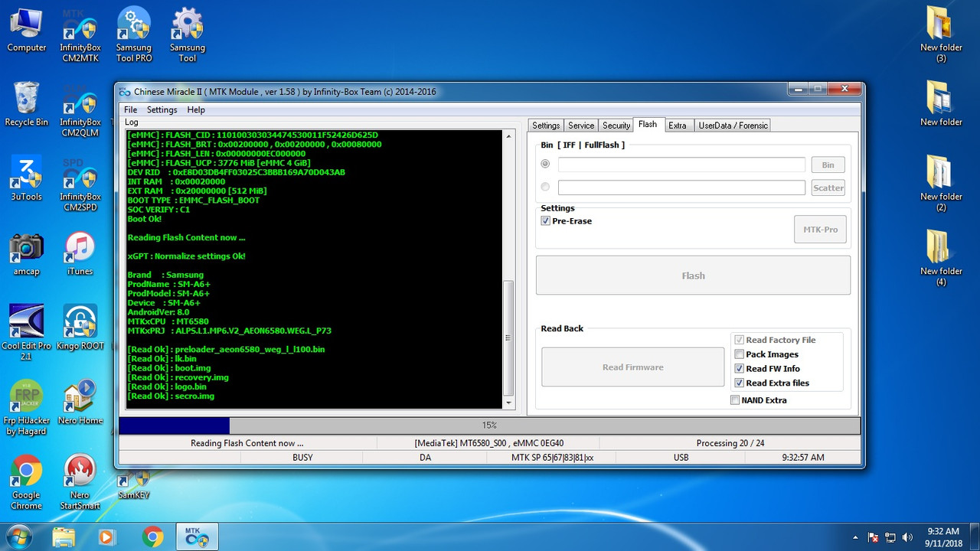The height and width of the screenshot is (551, 980).
Task: Launch InfinityBox CM2MTK shortcut
Action: tap(80, 35)
